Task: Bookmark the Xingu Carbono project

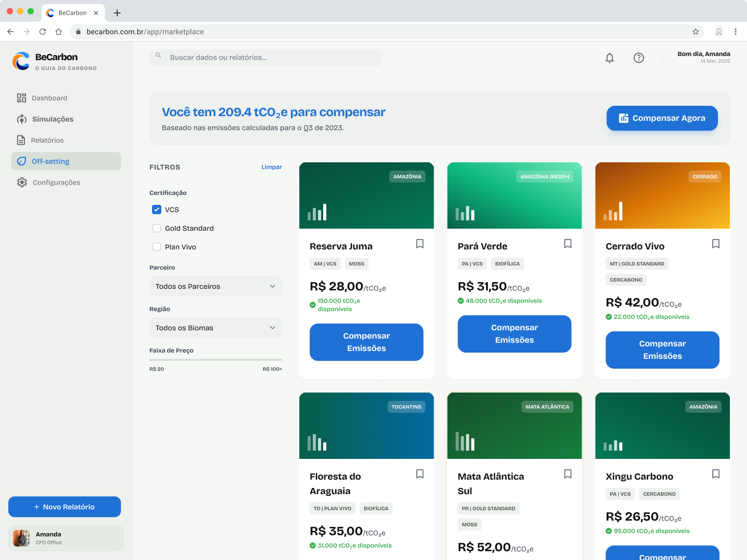Action: click(715, 474)
